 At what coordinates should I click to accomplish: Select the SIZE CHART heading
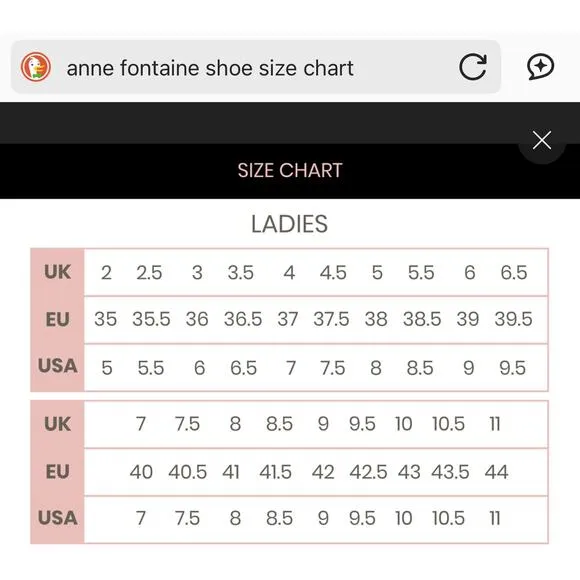point(290,171)
